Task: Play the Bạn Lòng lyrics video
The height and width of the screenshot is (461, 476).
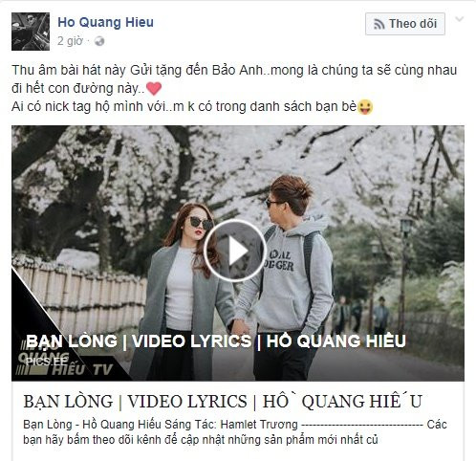Action: [235, 251]
